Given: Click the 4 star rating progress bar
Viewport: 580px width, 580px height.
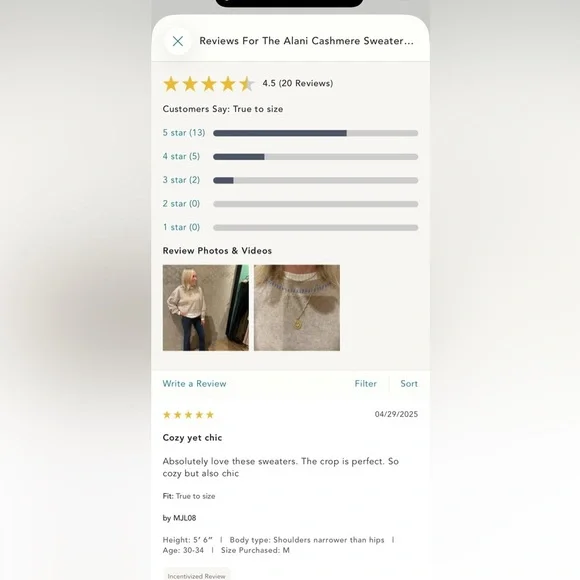Looking at the screenshot, I should click(316, 157).
